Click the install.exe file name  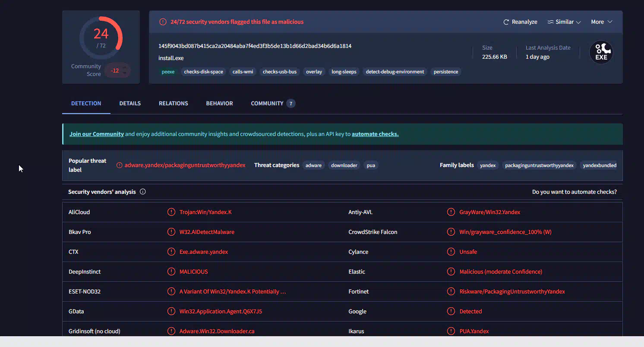point(171,58)
